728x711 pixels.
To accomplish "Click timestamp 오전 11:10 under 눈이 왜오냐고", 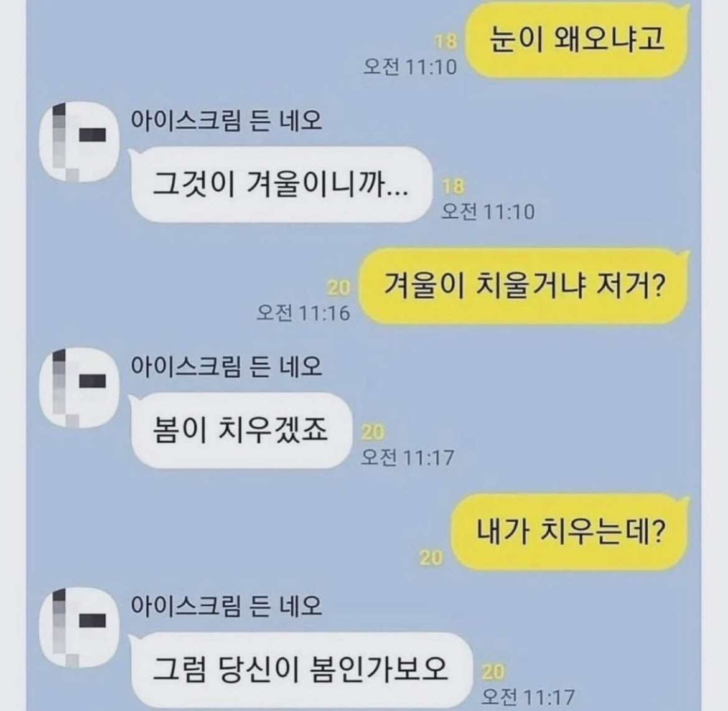I will click(x=410, y=67).
